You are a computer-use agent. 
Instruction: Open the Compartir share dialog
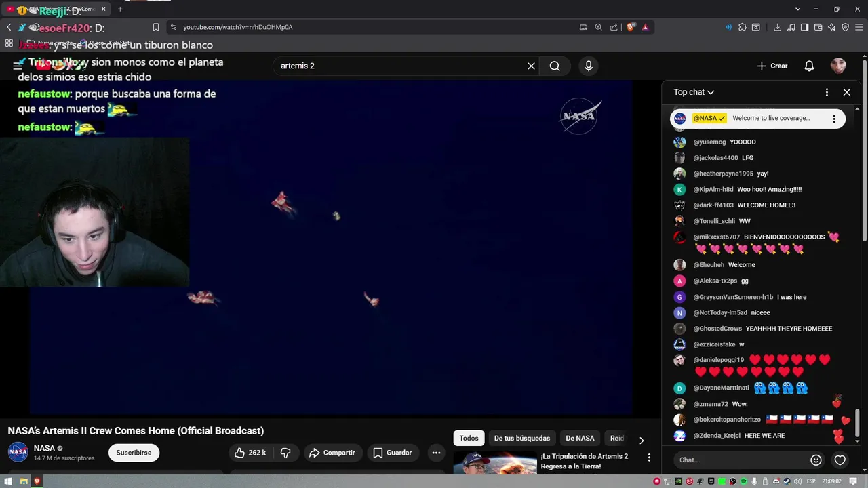click(x=332, y=453)
